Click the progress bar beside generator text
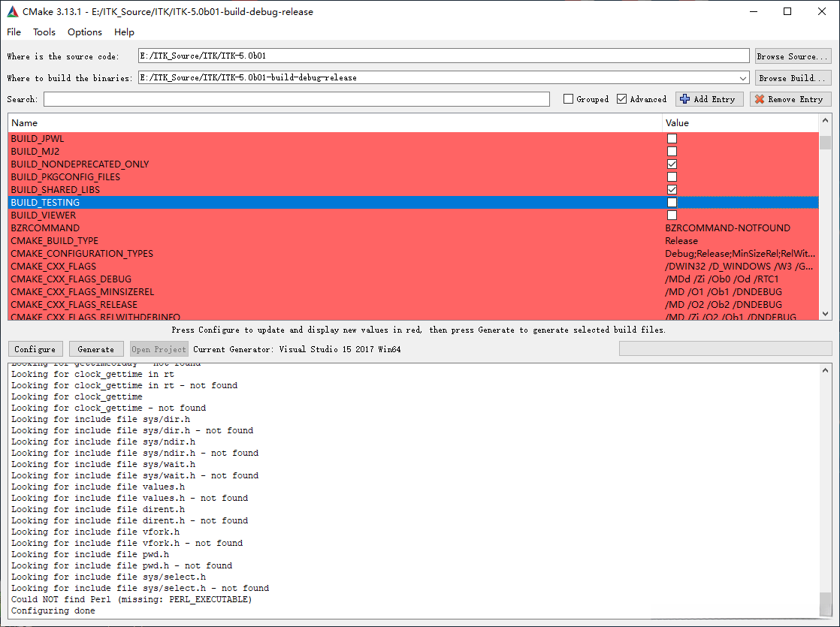 click(x=725, y=348)
